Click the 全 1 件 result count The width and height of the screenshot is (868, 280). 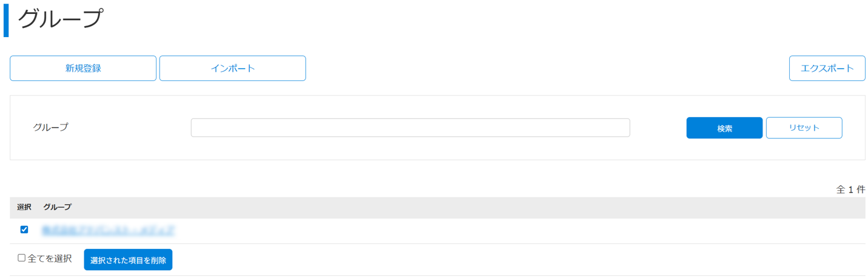850,190
